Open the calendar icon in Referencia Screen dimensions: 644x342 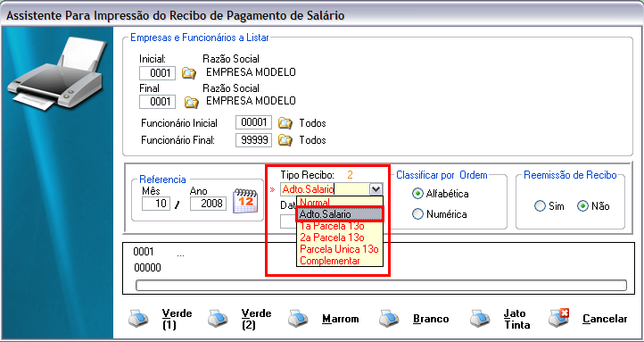(245, 201)
